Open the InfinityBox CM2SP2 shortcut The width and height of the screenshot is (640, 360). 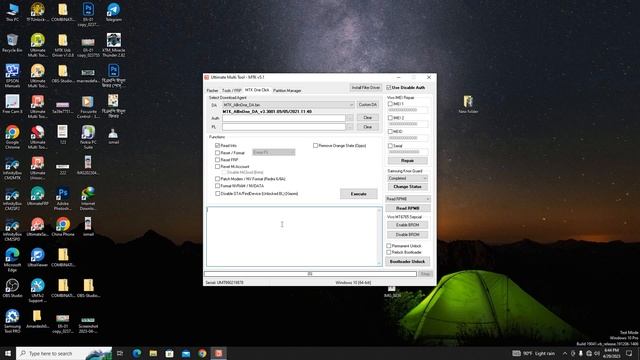pos(12,198)
